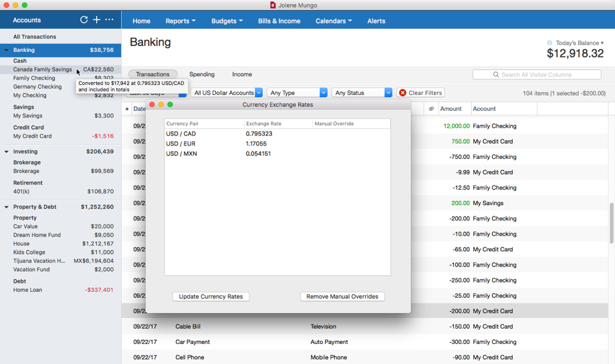The width and height of the screenshot is (615, 364).
Task: Collapse the Property & Debt group
Action: 6,207
